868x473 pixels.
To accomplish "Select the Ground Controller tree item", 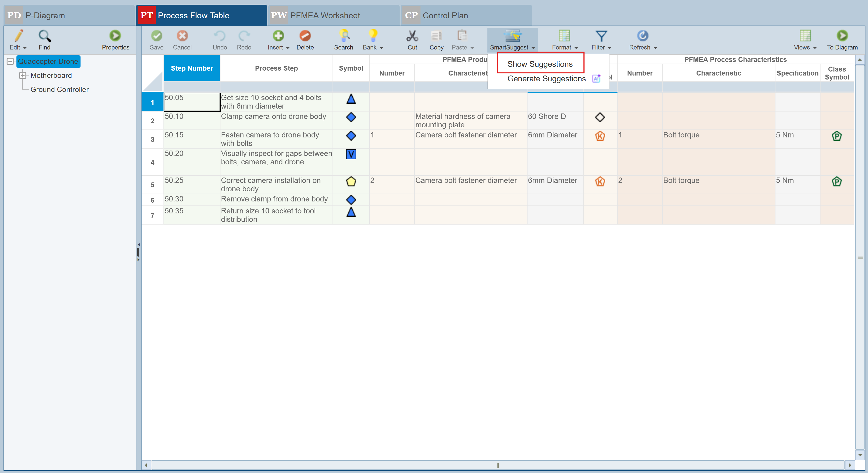I will click(59, 90).
